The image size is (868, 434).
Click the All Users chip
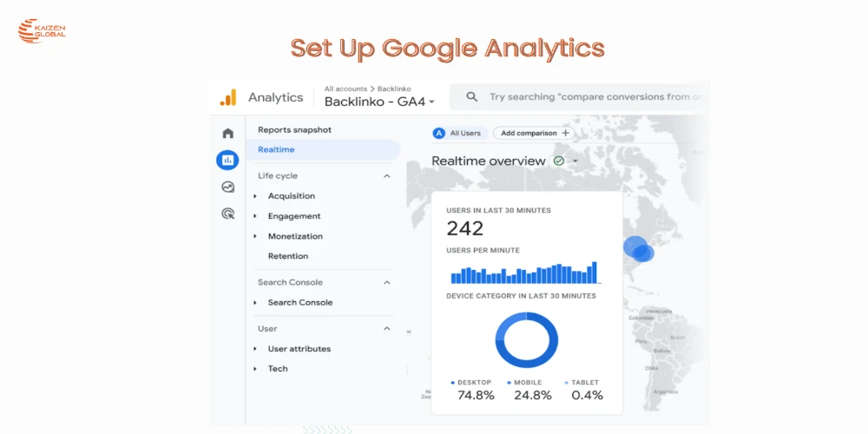(x=459, y=134)
